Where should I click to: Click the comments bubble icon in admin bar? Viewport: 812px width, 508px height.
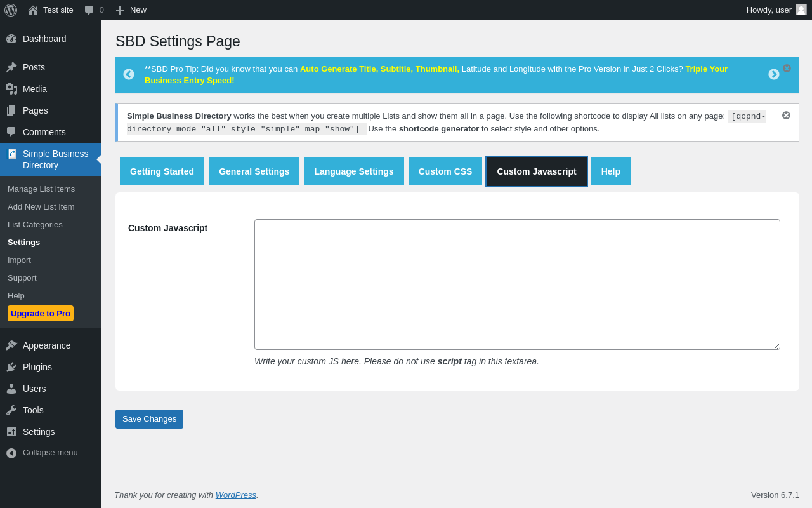(x=89, y=10)
